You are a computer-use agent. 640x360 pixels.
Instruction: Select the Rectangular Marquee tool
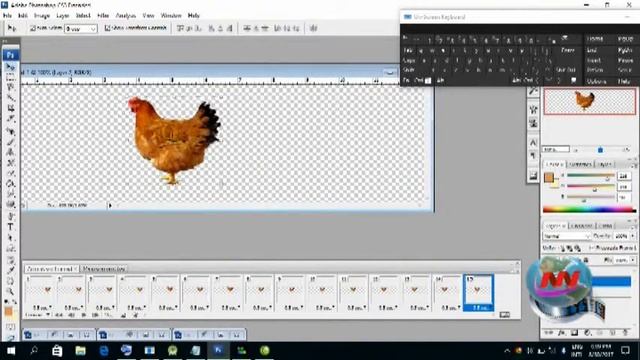pyautogui.click(x=11, y=77)
